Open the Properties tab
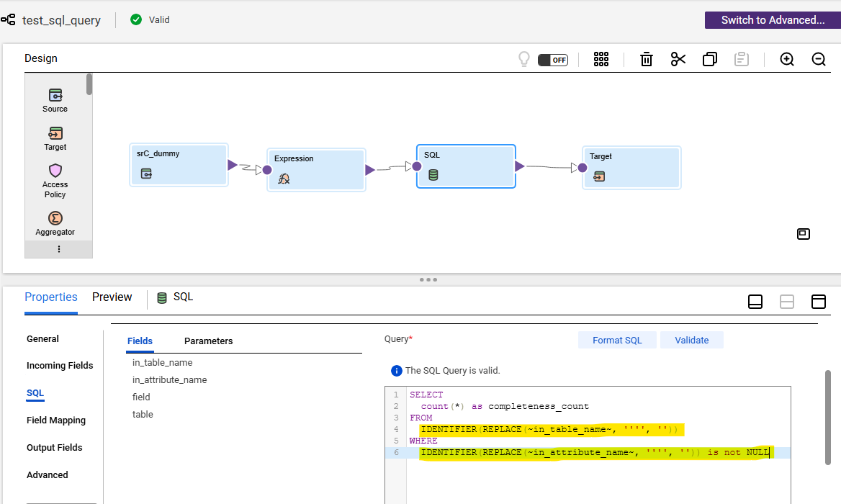The image size is (841, 504). [x=51, y=297]
